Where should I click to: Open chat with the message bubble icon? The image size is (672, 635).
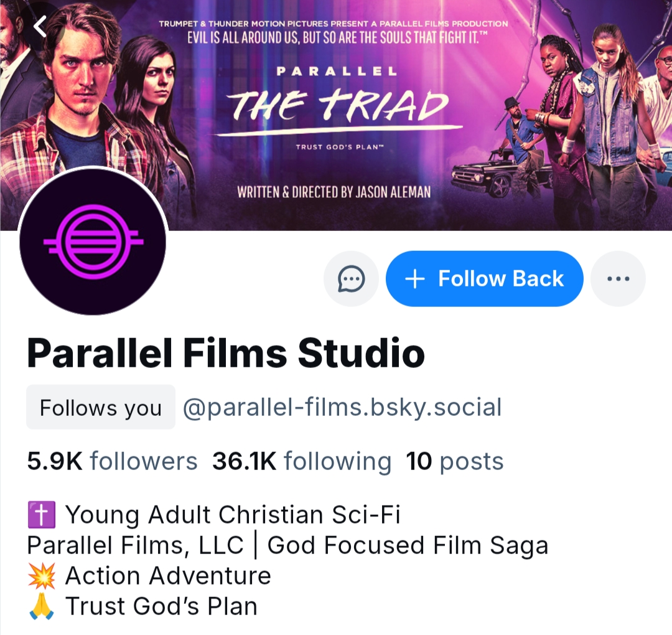[x=351, y=279]
